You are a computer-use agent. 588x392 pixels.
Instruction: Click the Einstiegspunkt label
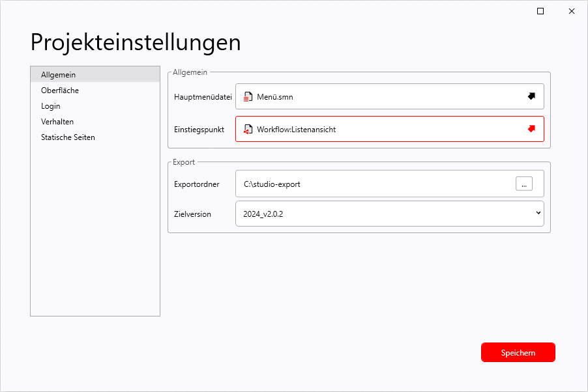coord(199,130)
